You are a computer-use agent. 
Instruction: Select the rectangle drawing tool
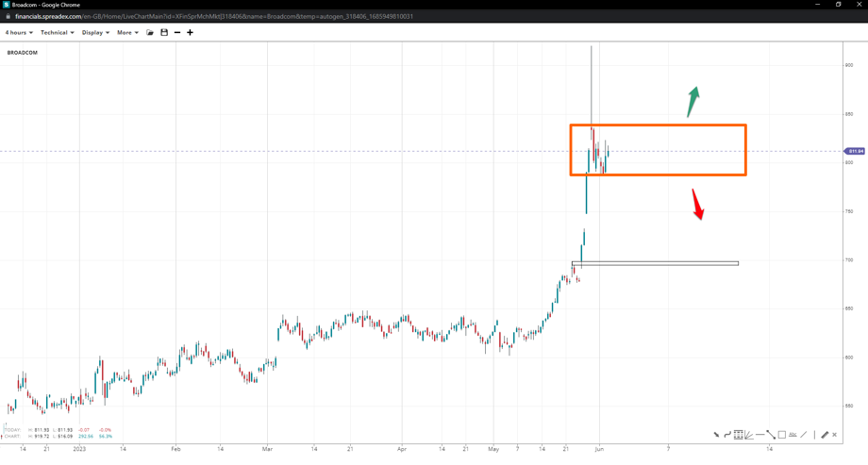(782, 435)
